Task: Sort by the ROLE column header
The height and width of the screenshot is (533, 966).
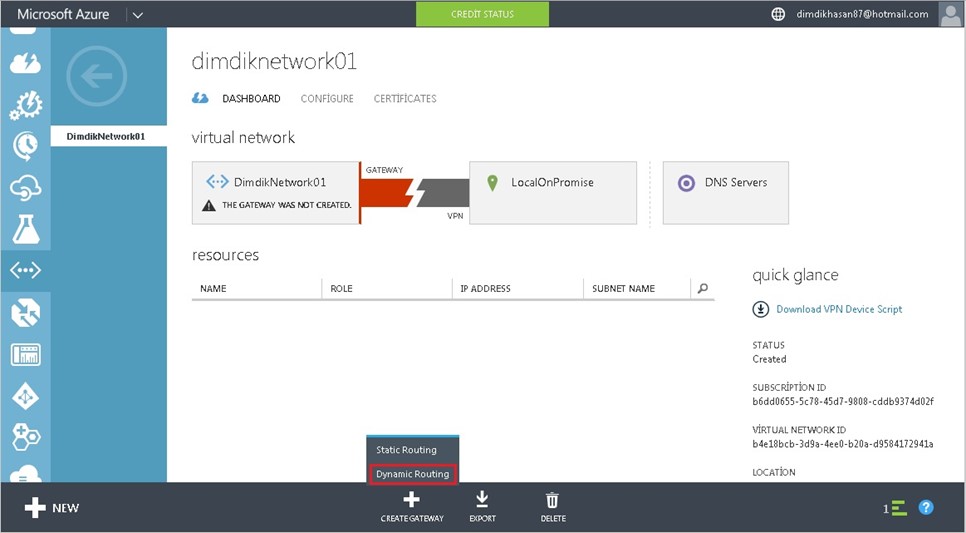Action: [x=341, y=288]
